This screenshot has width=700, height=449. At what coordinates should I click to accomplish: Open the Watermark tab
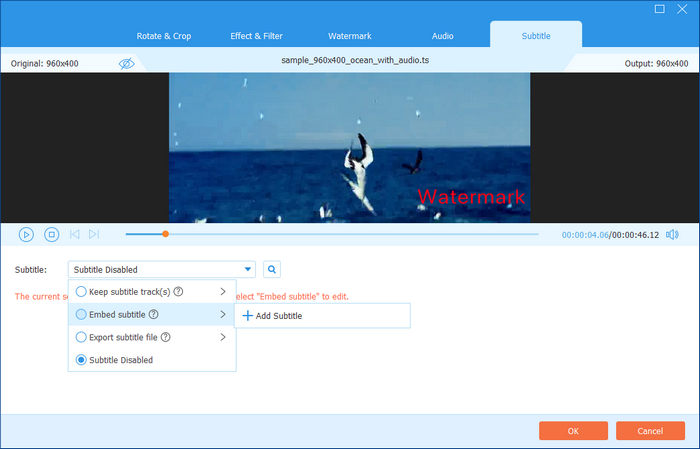[x=350, y=36]
